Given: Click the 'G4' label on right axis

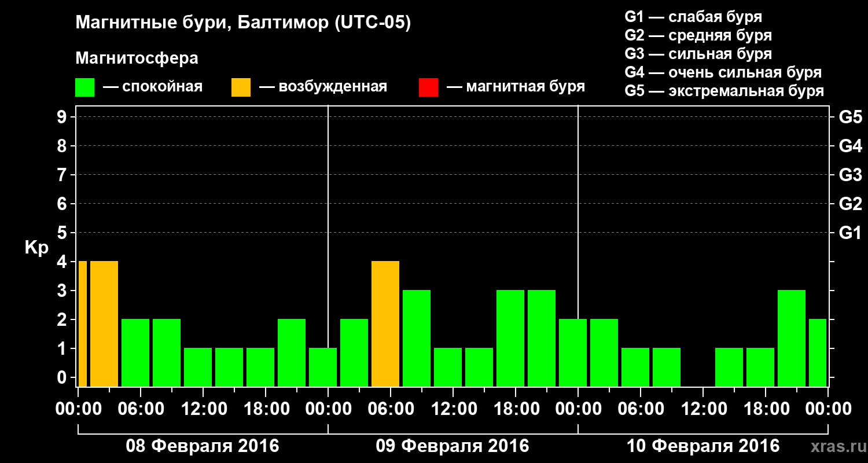Looking at the screenshot, I should tap(850, 146).
